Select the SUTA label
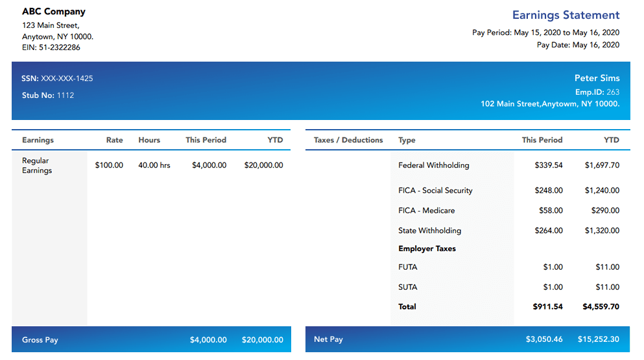 point(408,287)
